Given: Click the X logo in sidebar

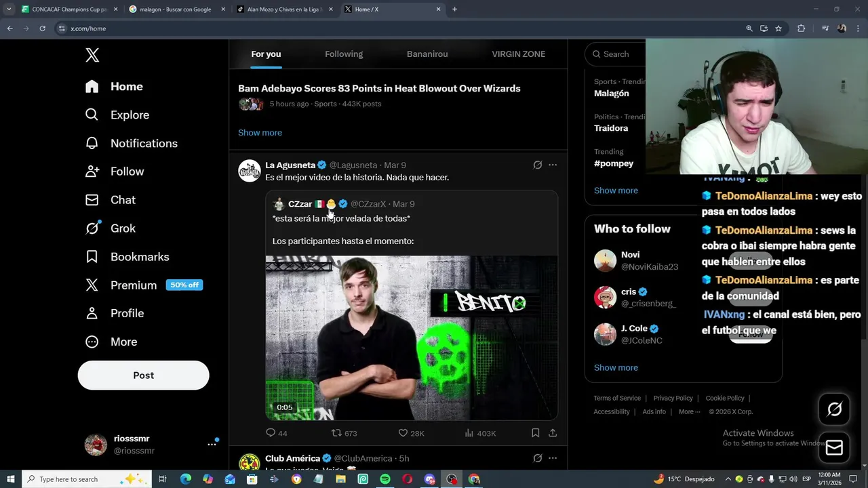Looking at the screenshot, I should pos(92,55).
